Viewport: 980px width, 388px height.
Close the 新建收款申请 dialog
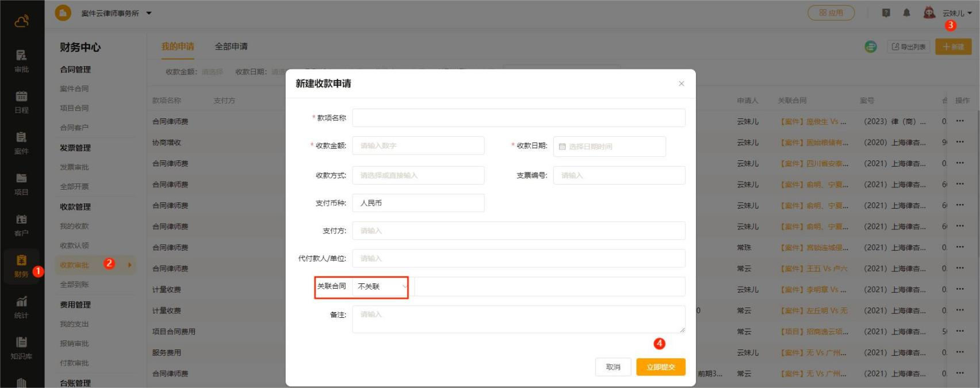click(x=681, y=83)
